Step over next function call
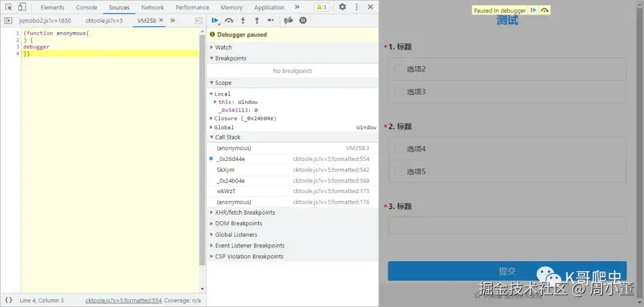This screenshot has width=644, height=307. tap(229, 20)
